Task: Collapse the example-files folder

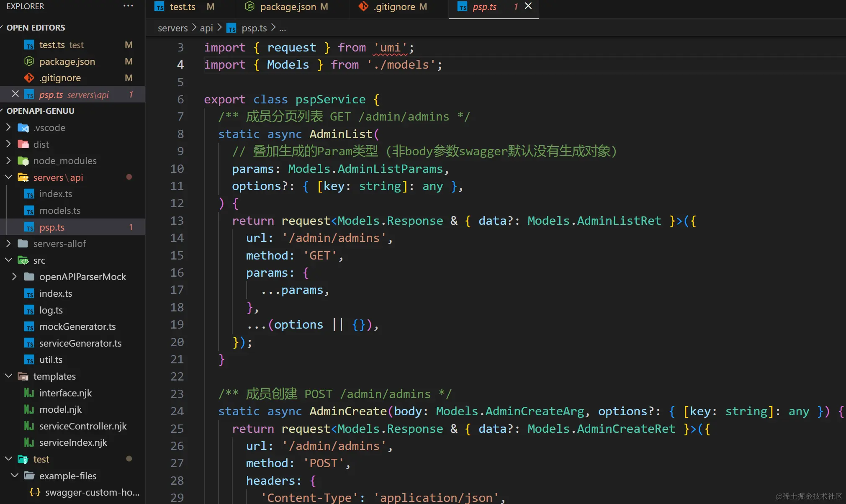Action: (14, 476)
